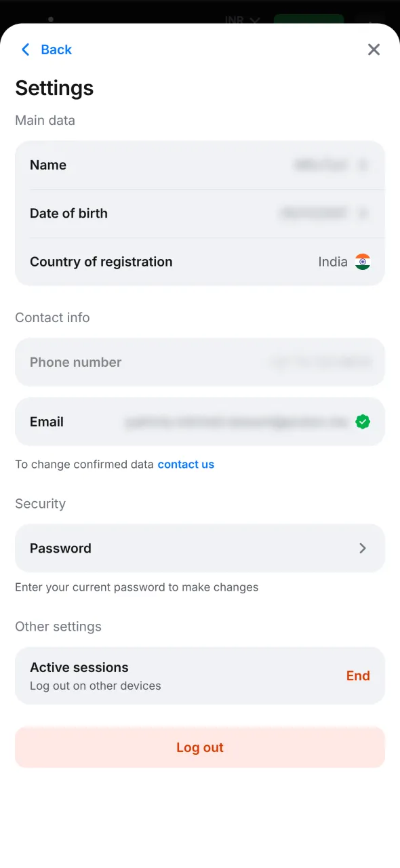Click the Phone number field

[x=200, y=361]
